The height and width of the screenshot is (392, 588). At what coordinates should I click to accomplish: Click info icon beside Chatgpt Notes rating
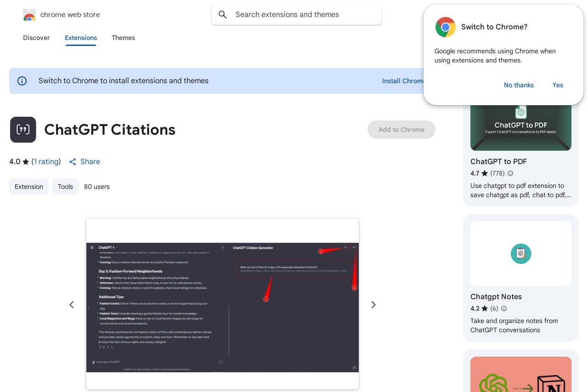504,309
